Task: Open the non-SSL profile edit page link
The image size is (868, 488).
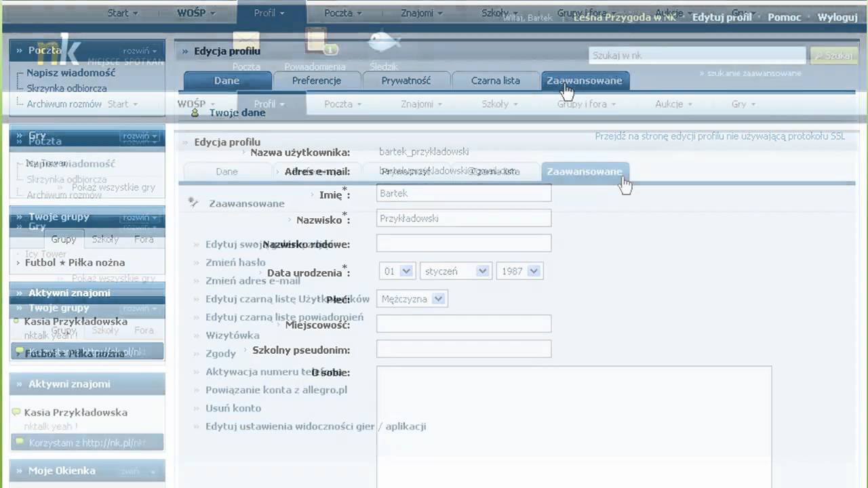Action: pos(720,136)
